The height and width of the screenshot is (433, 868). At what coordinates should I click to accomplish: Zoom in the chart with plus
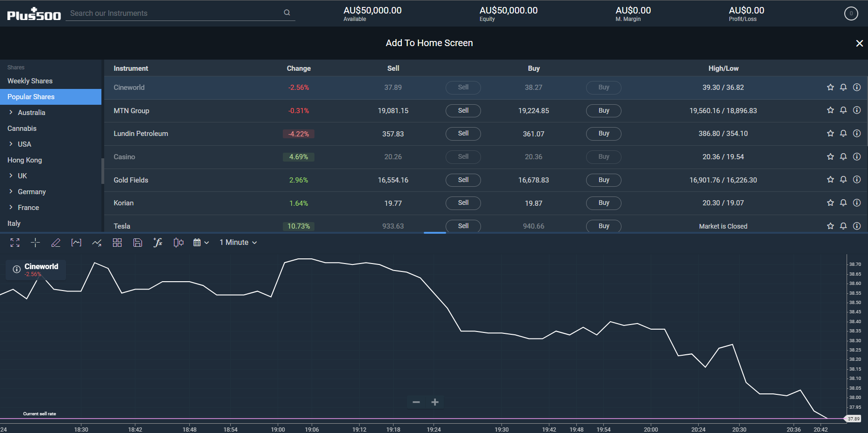pyautogui.click(x=435, y=402)
